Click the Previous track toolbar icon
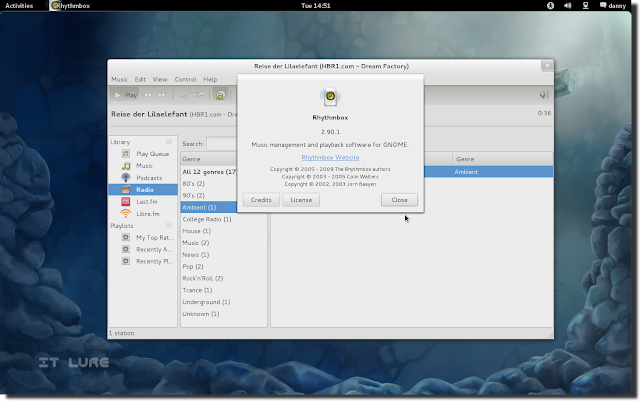Viewport: 640px width, 401px height. pyautogui.click(x=148, y=95)
